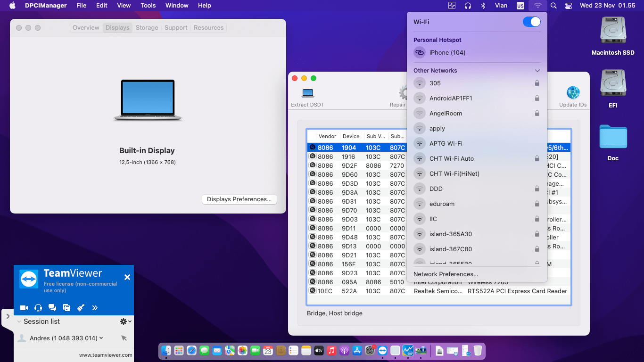
Task: Turn off the Wi-Fi switch
Action: point(531,22)
